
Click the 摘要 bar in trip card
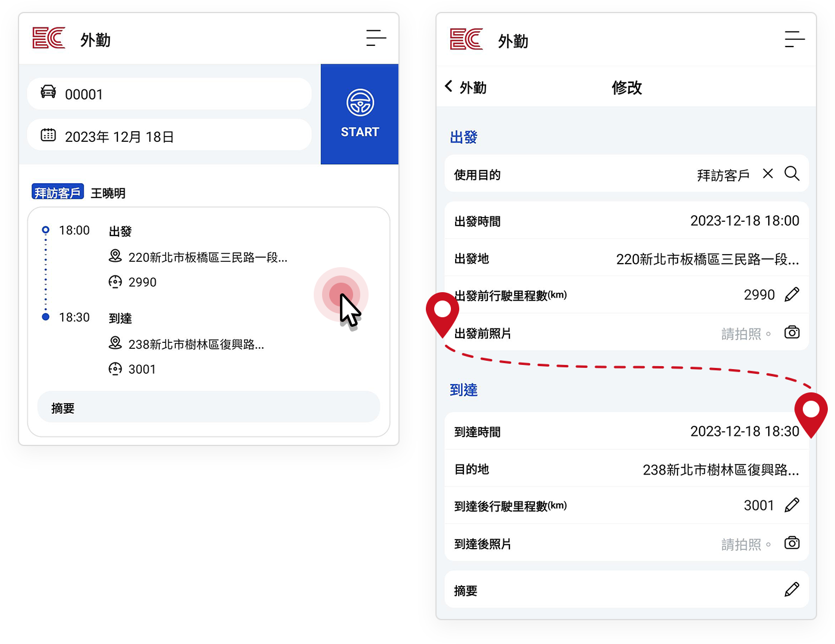click(208, 408)
